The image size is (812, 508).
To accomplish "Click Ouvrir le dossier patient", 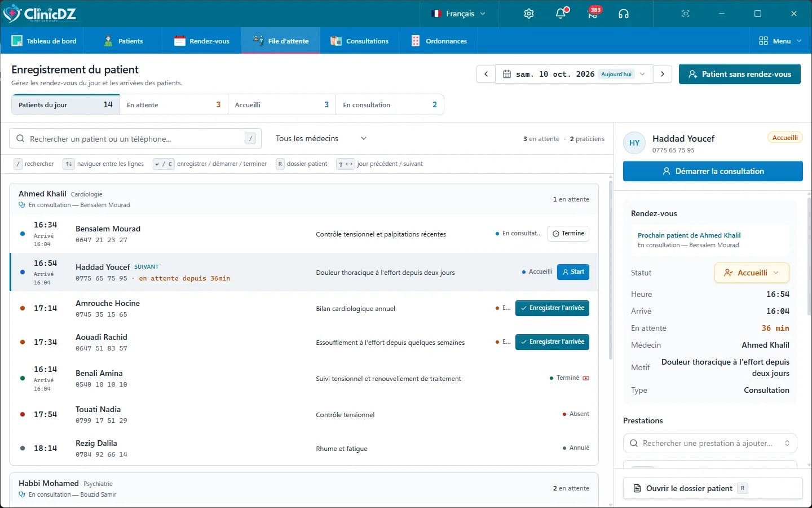I will (x=713, y=488).
